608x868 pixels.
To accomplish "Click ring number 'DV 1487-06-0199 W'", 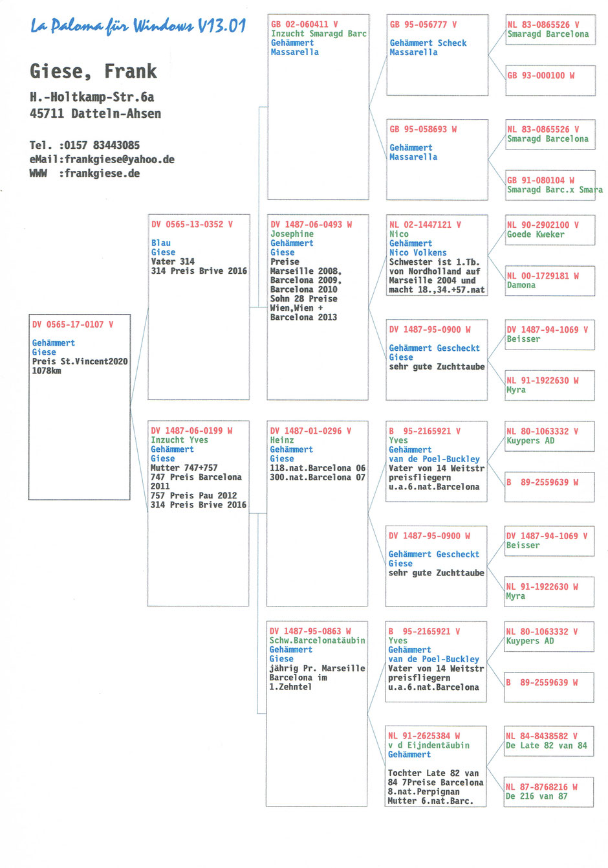I will [191, 430].
